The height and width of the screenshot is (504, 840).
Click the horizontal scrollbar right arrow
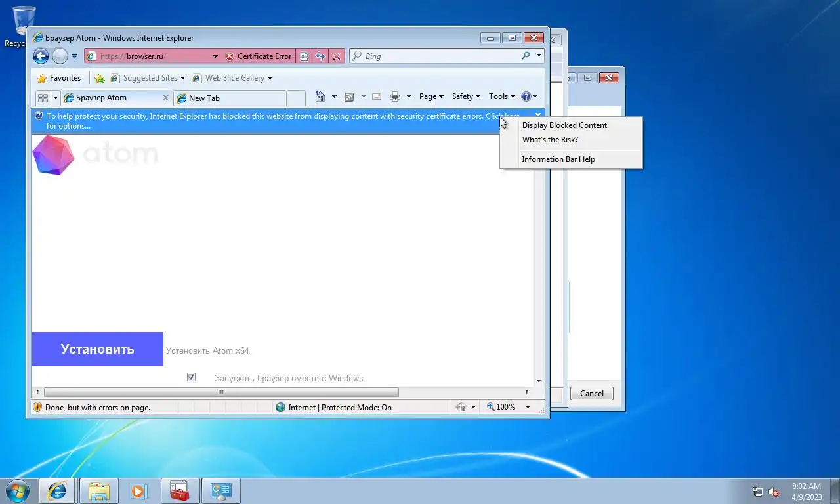pos(529,392)
